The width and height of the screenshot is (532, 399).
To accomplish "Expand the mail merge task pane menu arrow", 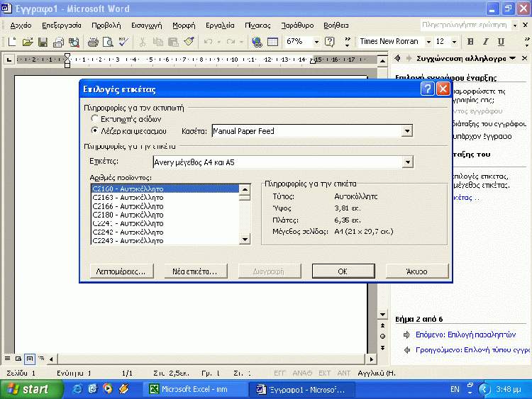I will click(512, 58).
